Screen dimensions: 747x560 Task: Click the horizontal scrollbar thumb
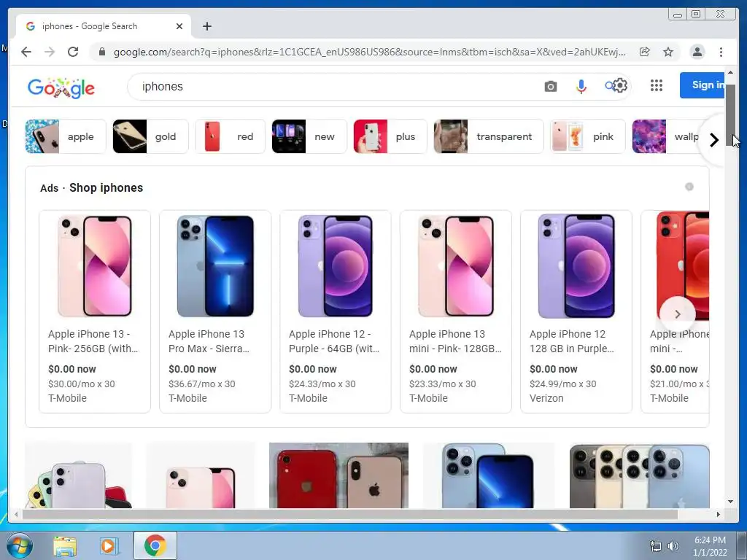[x=350, y=514]
